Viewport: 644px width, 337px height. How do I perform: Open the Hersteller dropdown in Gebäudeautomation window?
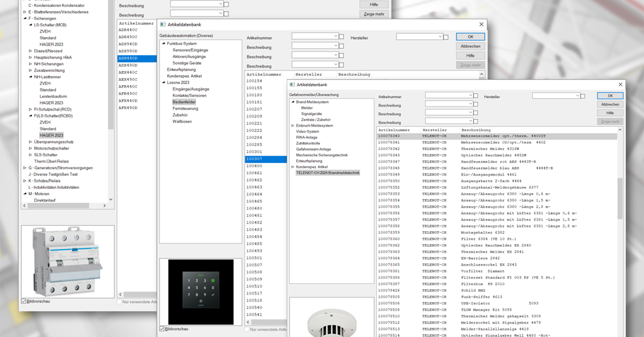coord(440,36)
